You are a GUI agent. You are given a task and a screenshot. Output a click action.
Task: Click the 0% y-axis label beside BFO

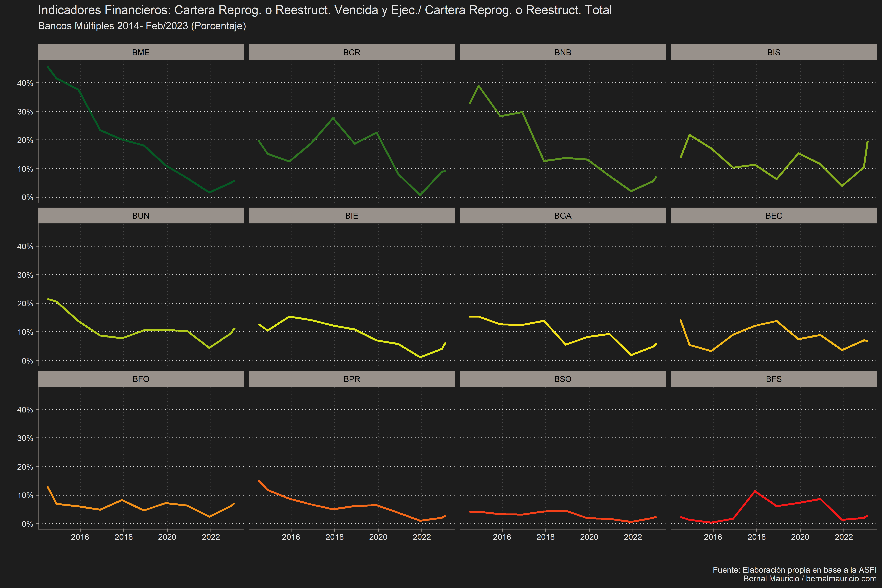(x=27, y=524)
